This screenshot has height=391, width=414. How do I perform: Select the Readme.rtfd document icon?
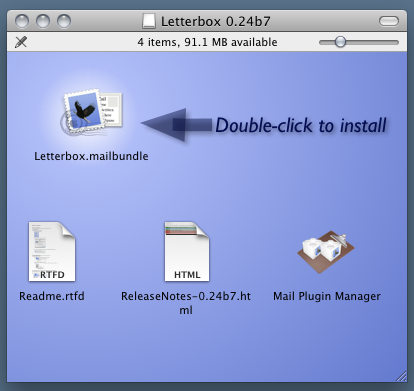click(52, 252)
